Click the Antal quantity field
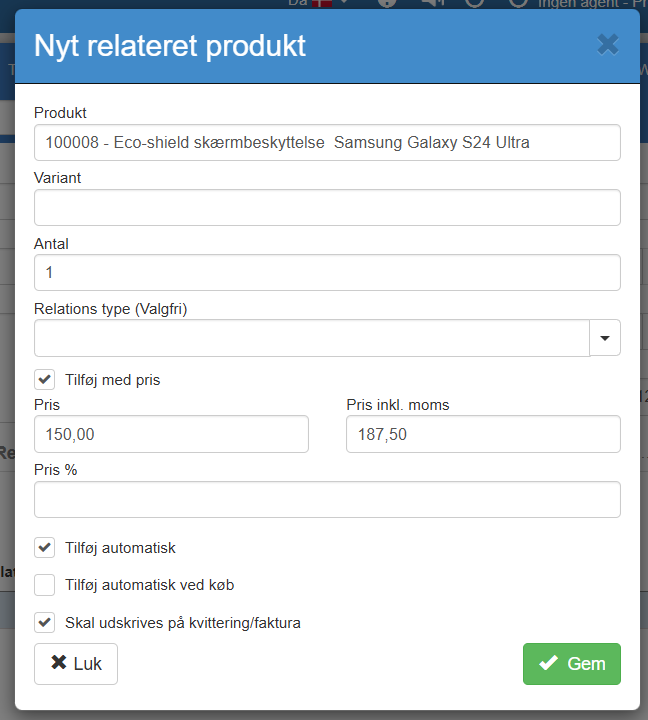 [x=327, y=273]
